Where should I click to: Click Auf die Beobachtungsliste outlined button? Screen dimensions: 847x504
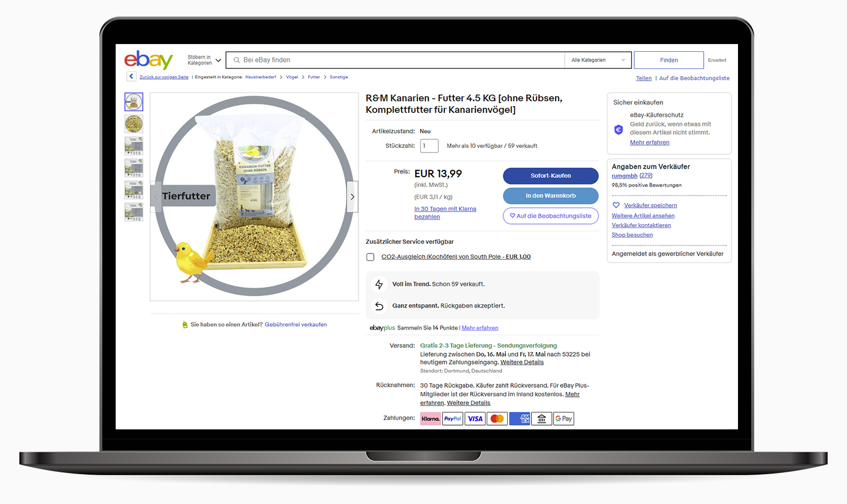[551, 216]
